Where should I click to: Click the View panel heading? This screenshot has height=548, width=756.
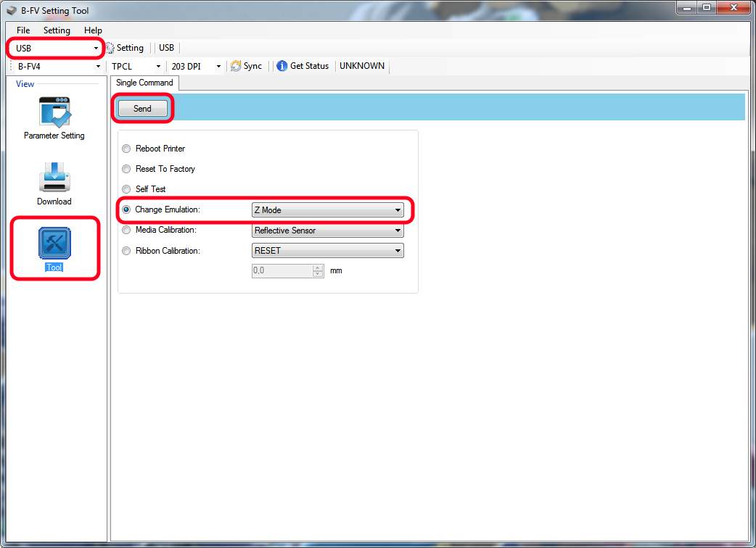(x=25, y=84)
